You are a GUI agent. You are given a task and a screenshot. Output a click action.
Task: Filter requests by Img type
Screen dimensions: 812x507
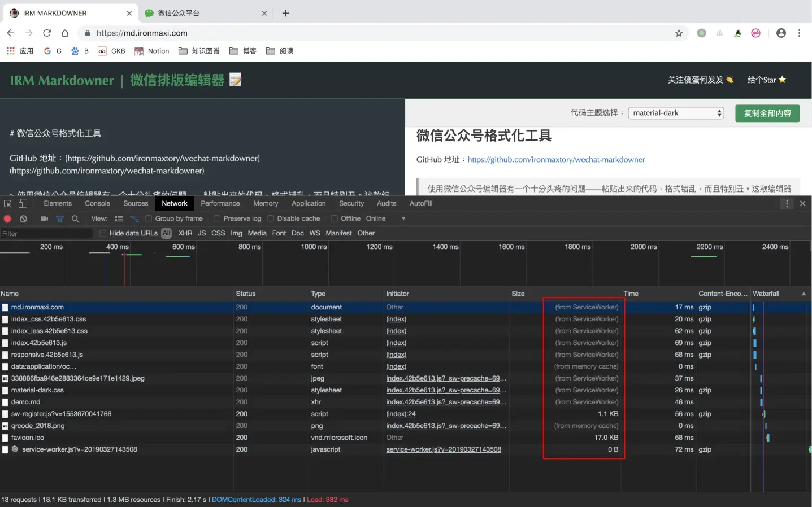pyautogui.click(x=236, y=233)
